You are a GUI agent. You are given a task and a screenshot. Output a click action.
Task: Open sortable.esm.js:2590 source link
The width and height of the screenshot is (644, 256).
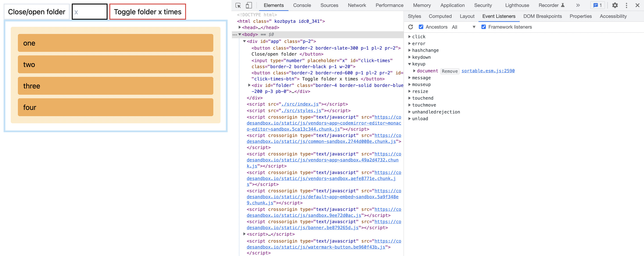pos(488,71)
